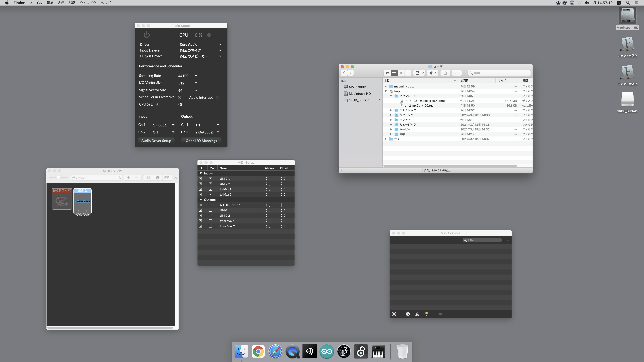Turn off the On checkbox for UM-2 1 input
Image resolution: width=644 pixels, height=362 pixels.
click(200, 179)
